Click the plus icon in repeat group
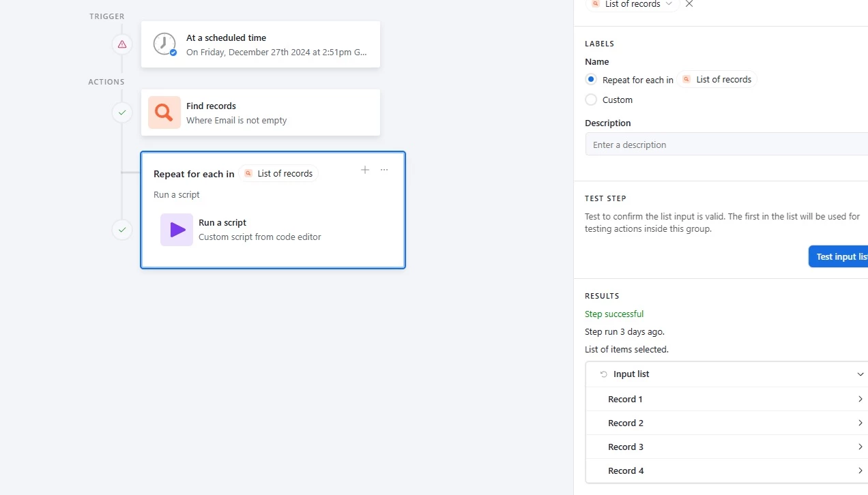This screenshot has height=495, width=868. pos(365,170)
